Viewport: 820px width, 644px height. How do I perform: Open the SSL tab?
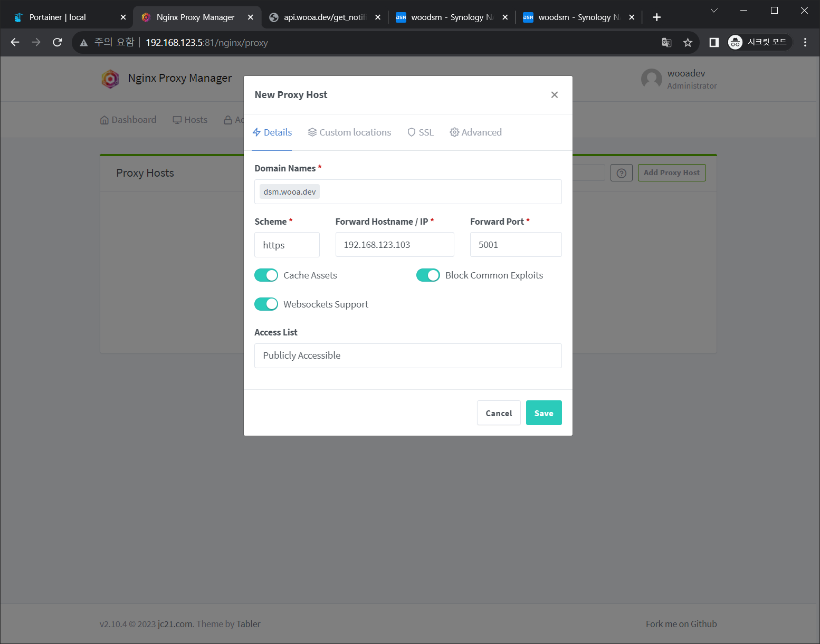click(421, 132)
